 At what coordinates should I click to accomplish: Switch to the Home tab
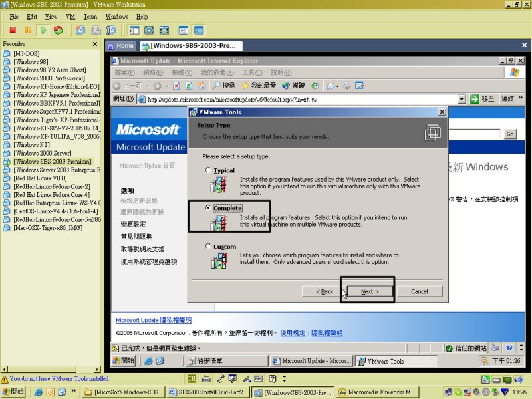[x=121, y=46]
